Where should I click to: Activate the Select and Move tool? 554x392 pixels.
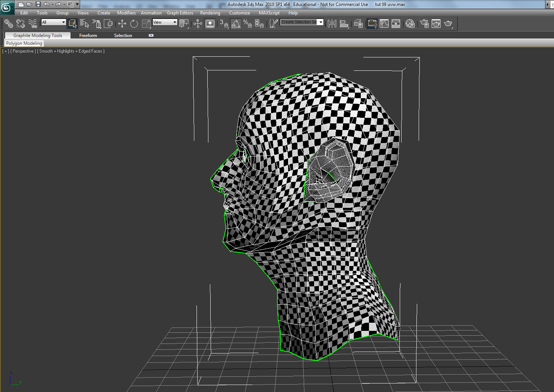pyautogui.click(x=122, y=23)
